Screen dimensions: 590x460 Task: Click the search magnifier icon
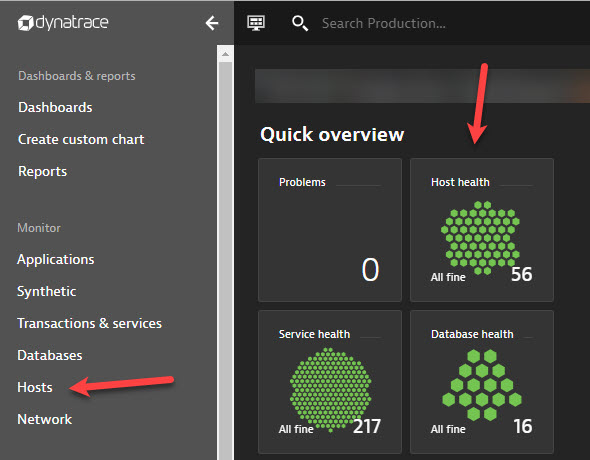tap(300, 23)
